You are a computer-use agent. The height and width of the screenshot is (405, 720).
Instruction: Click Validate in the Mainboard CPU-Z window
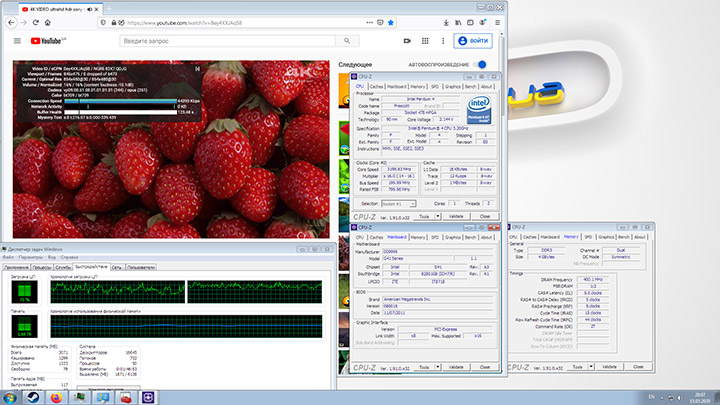coord(456,369)
